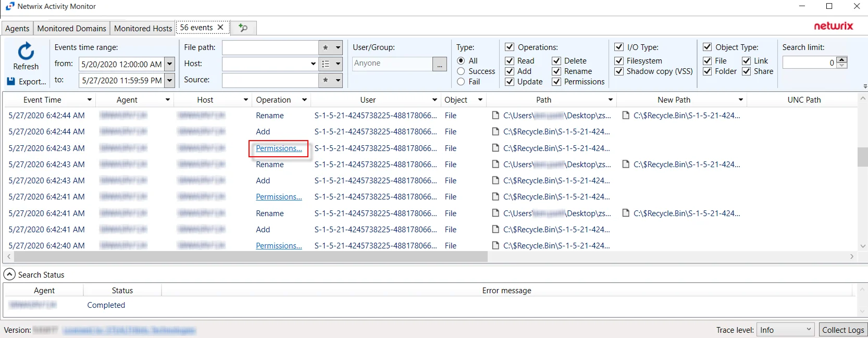Open the 'from' date dropdown
868x338 pixels.
pyautogui.click(x=170, y=64)
